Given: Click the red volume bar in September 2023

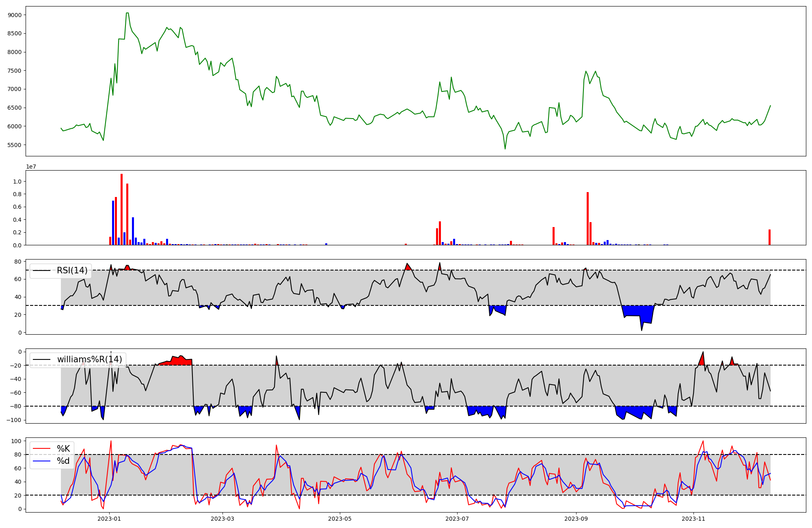Looking at the screenshot, I should (x=587, y=219).
